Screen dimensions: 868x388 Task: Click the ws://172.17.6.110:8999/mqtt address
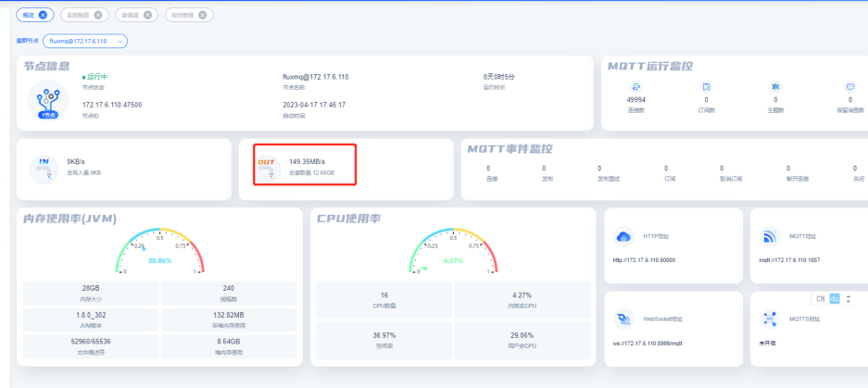[648, 342]
